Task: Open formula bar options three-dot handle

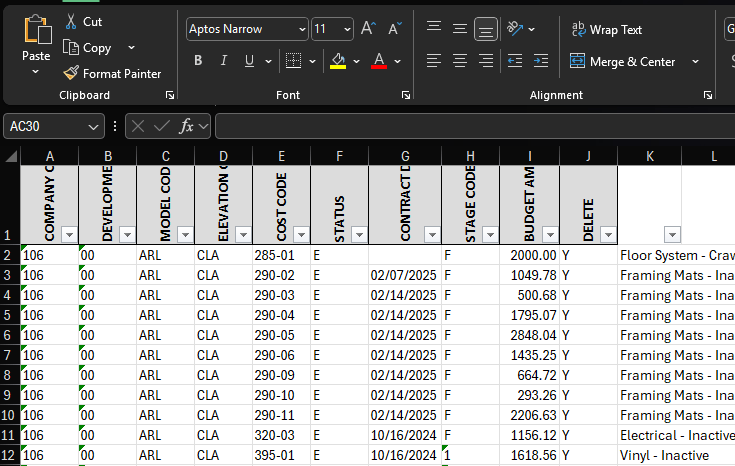Action: [x=115, y=126]
